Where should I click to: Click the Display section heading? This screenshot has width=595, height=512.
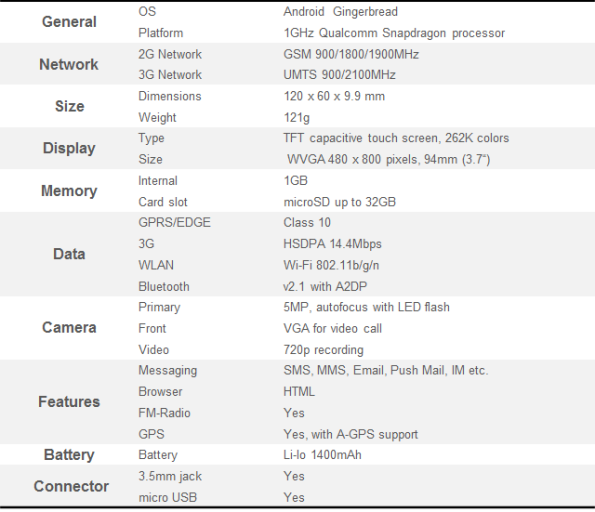(69, 148)
